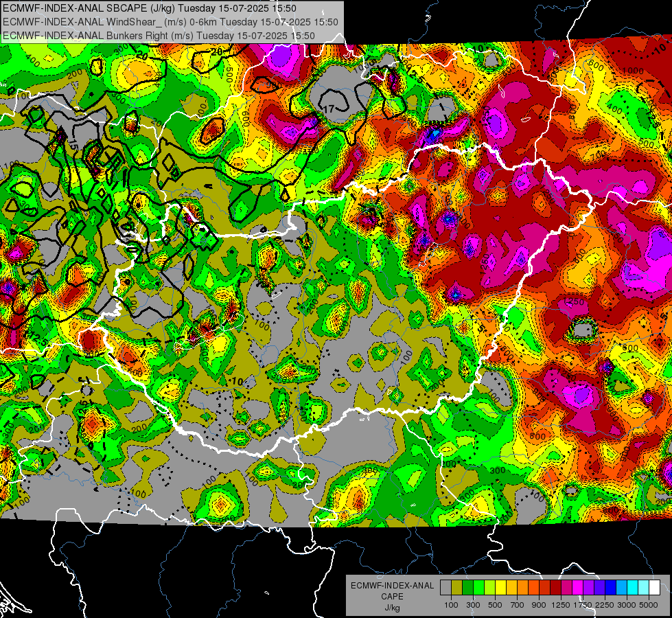Screen dimensions: 672x618
Task: Click the legend value 900
Action: coord(539,605)
